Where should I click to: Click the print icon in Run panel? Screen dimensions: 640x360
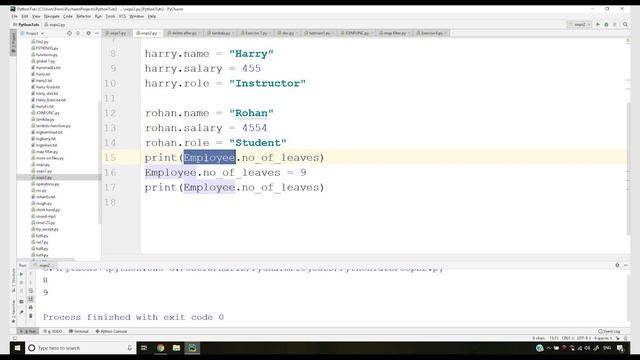(31, 307)
